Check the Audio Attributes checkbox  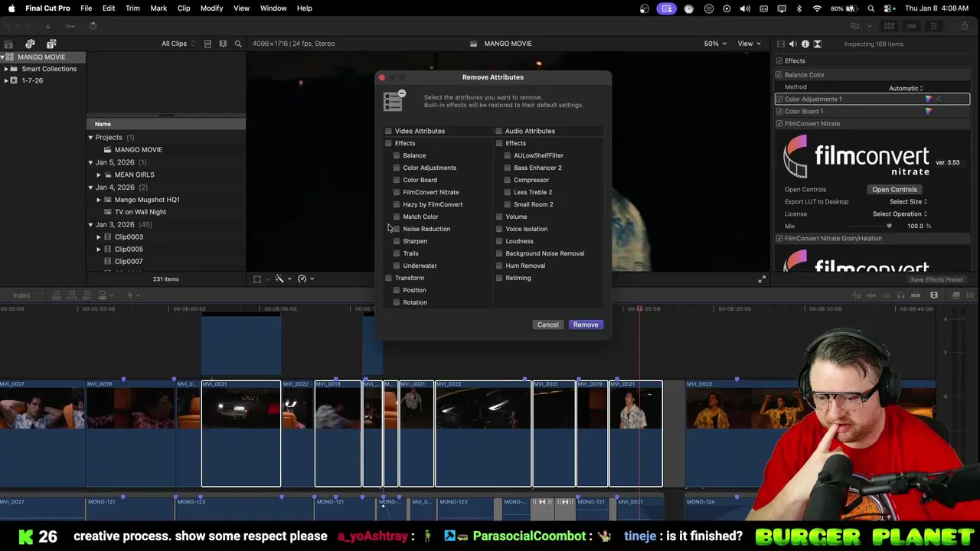[499, 131]
